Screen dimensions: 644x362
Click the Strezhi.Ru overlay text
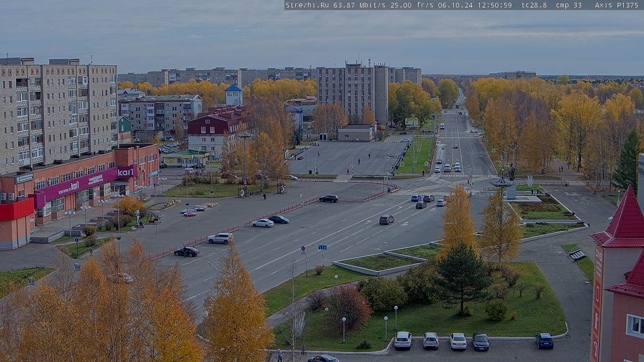click(x=307, y=5)
